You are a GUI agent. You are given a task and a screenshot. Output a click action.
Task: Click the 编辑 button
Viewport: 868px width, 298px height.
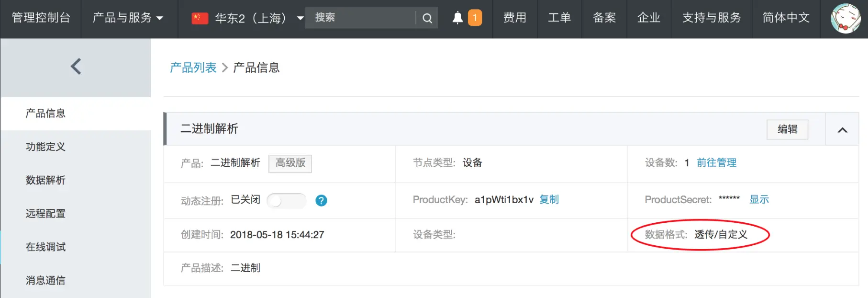click(x=787, y=129)
